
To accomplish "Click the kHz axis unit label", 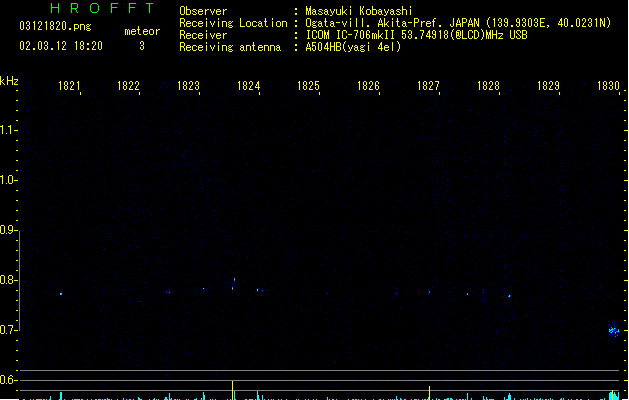I will 9,81.
